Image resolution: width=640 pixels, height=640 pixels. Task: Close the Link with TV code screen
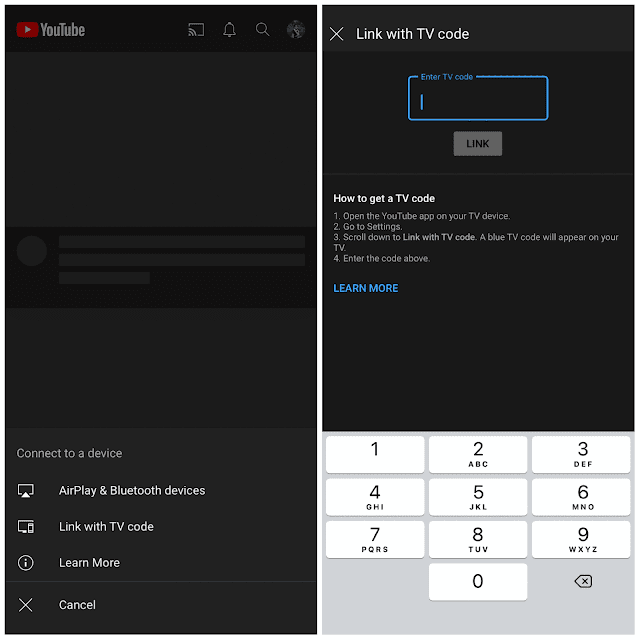click(x=336, y=34)
